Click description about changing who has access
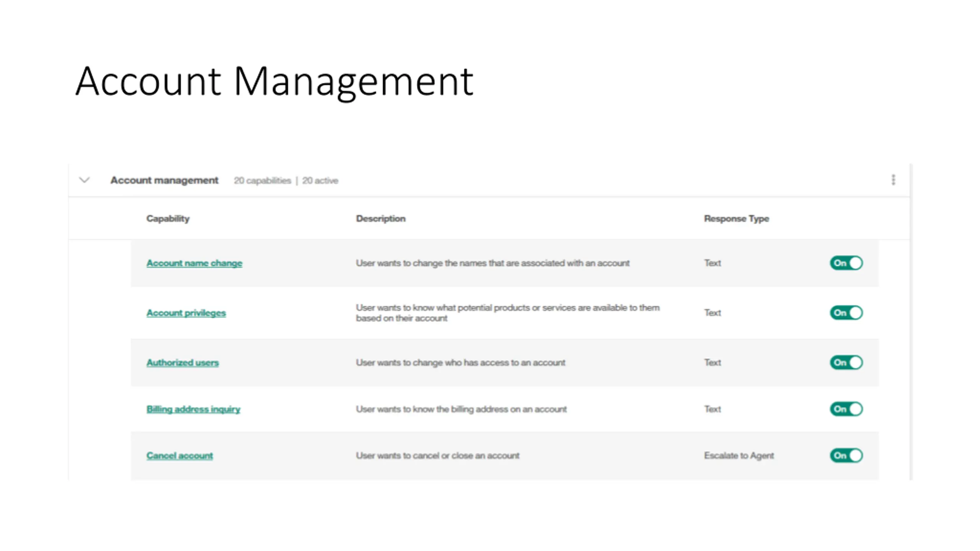980x551 pixels. [461, 363]
